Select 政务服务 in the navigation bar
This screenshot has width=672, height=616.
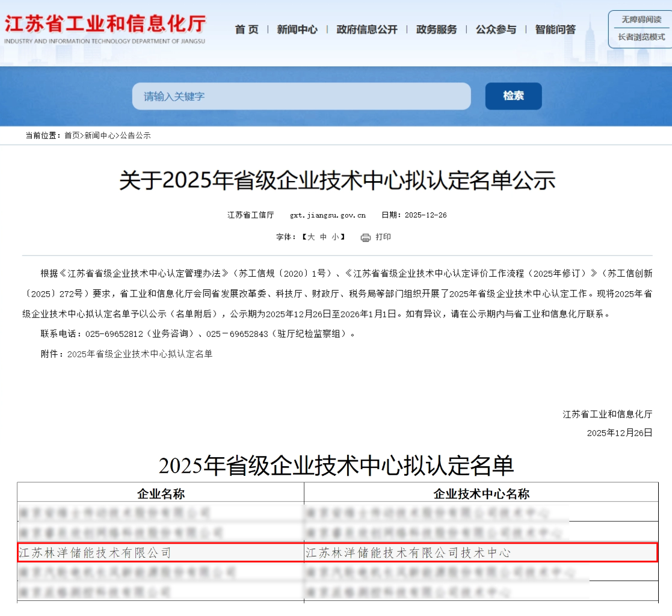[436, 29]
